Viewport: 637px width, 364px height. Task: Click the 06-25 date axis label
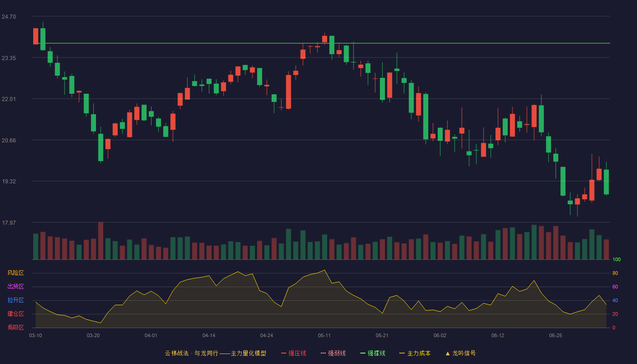point(556,335)
